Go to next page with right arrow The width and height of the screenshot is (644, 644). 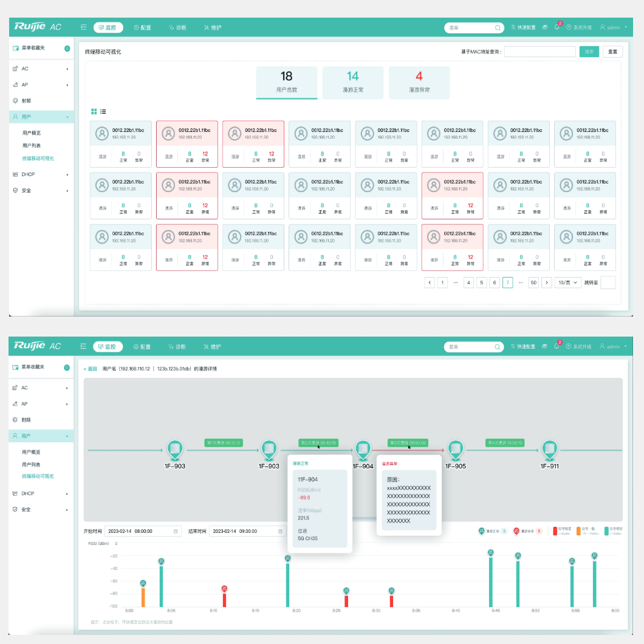pyautogui.click(x=546, y=283)
